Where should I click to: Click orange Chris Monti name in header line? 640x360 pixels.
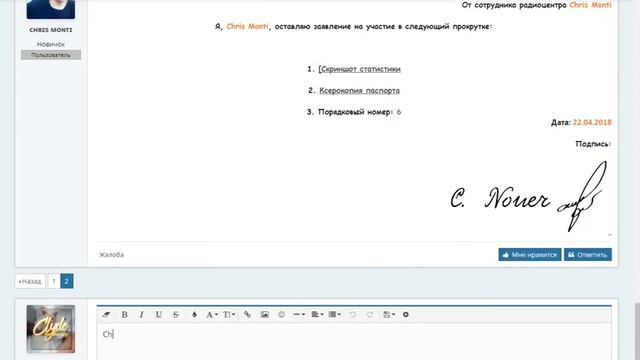click(590, 5)
